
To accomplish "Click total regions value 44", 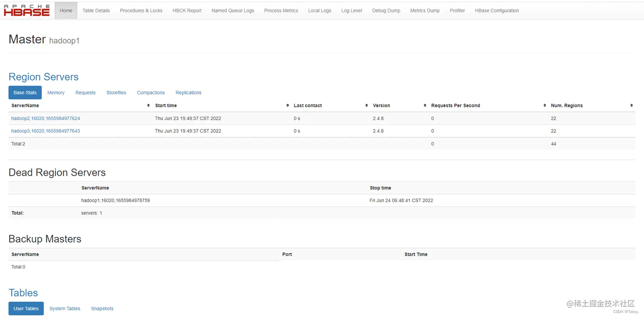I will click(x=553, y=144).
